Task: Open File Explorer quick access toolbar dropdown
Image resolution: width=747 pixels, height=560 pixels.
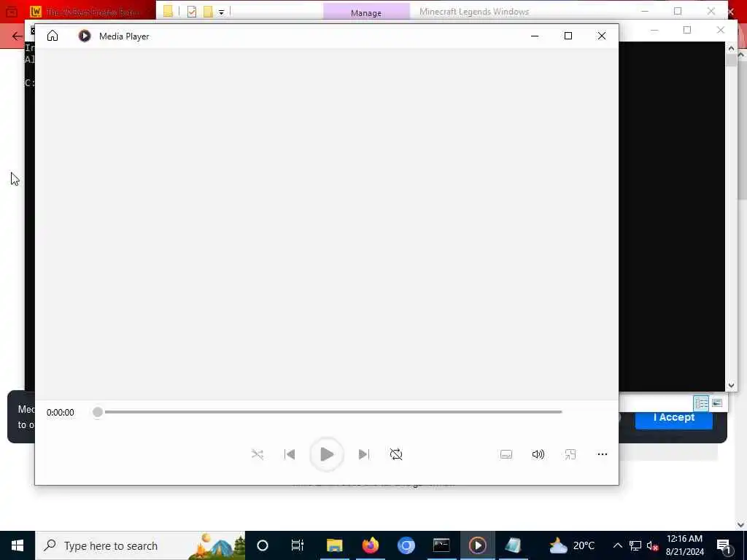Action: pos(221,12)
